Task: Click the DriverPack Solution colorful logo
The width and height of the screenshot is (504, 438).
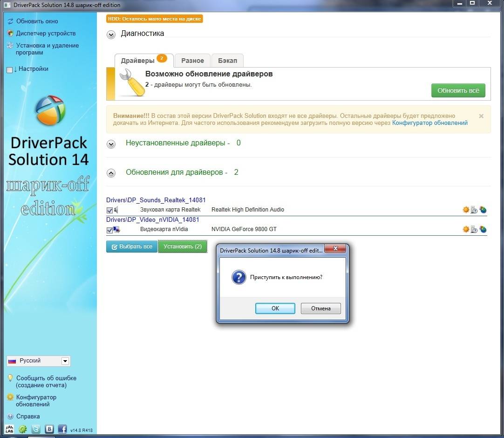Action: pyautogui.click(x=50, y=110)
